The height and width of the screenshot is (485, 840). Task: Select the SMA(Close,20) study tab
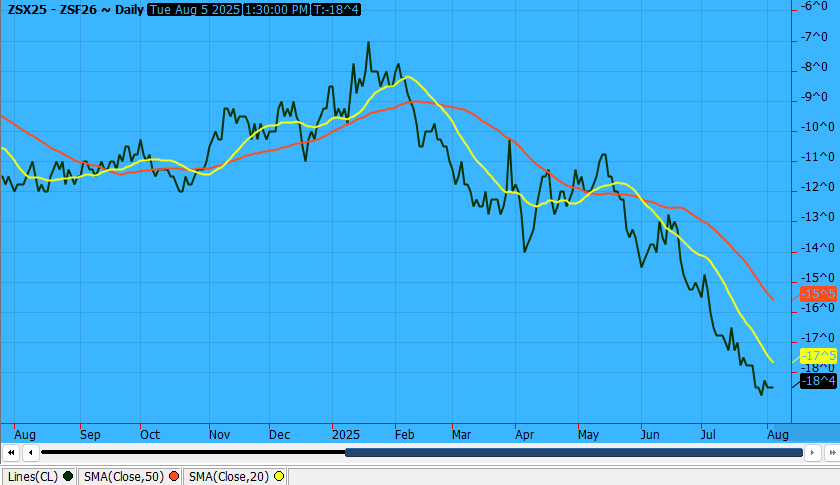pyautogui.click(x=230, y=476)
